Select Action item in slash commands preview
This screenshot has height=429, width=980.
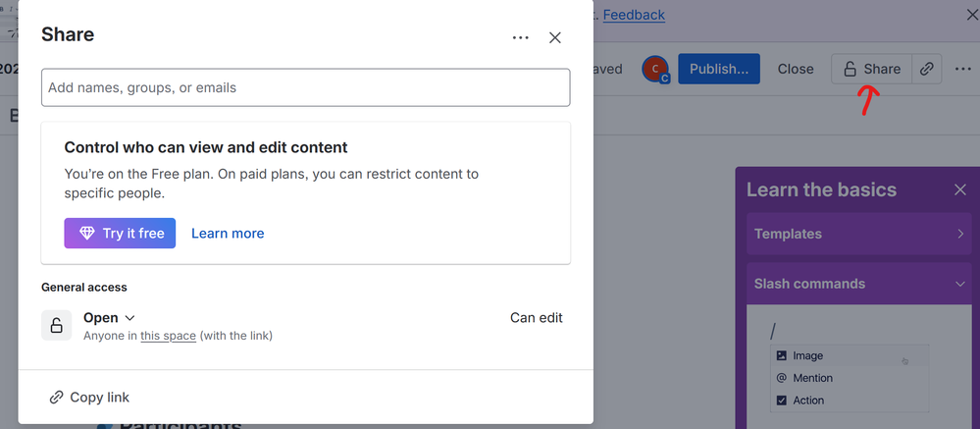(808, 401)
